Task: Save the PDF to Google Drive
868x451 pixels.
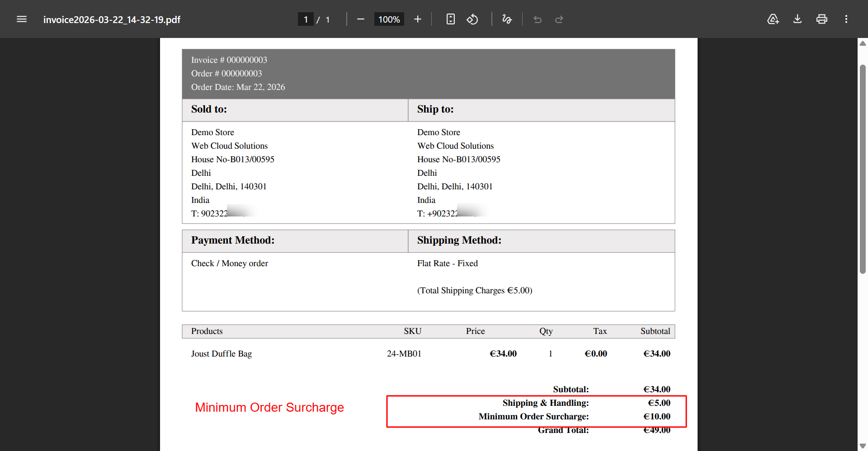Action: [773, 19]
